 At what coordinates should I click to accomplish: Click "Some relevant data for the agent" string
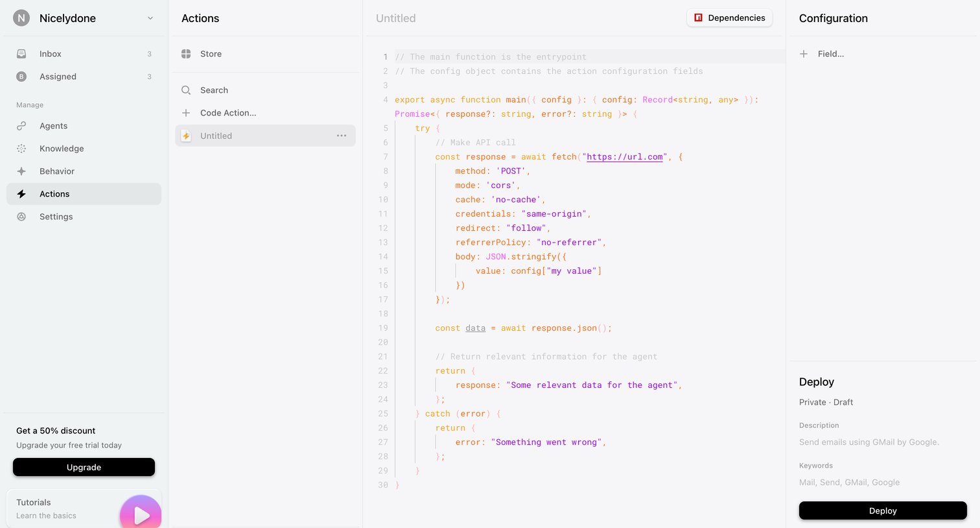[592, 385]
